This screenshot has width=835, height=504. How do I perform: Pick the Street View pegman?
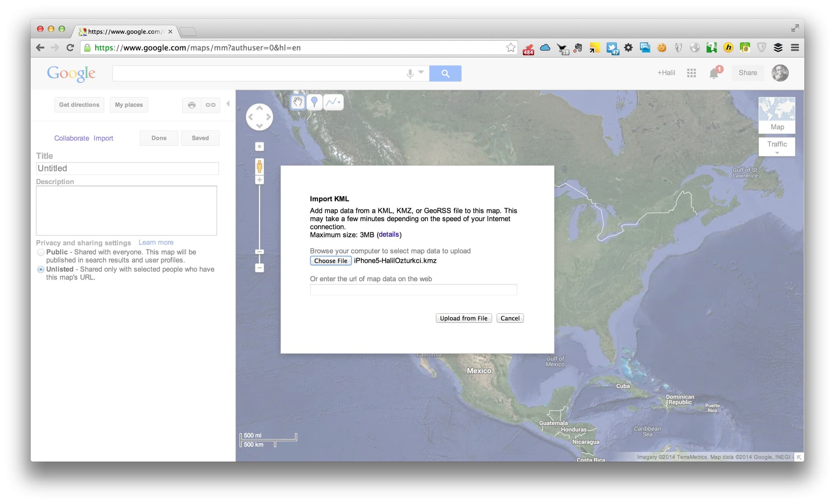click(x=260, y=166)
